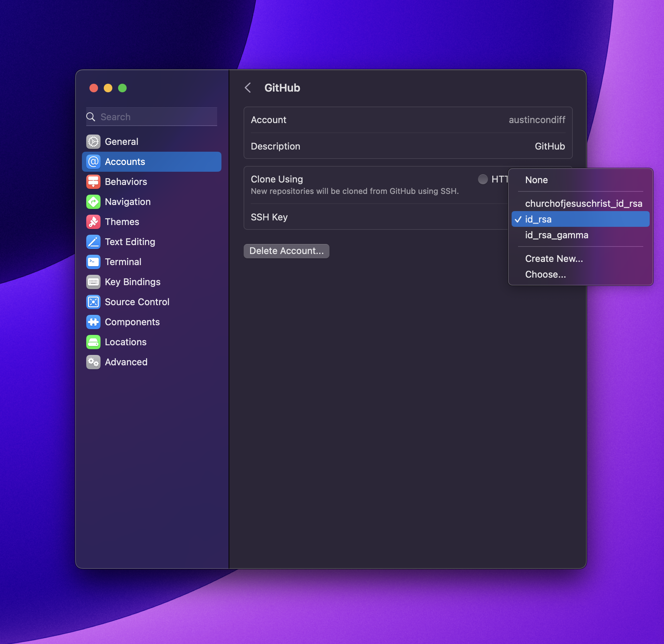The width and height of the screenshot is (664, 644).
Task: Select Text Editing label in sidebar
Action: 130,242
